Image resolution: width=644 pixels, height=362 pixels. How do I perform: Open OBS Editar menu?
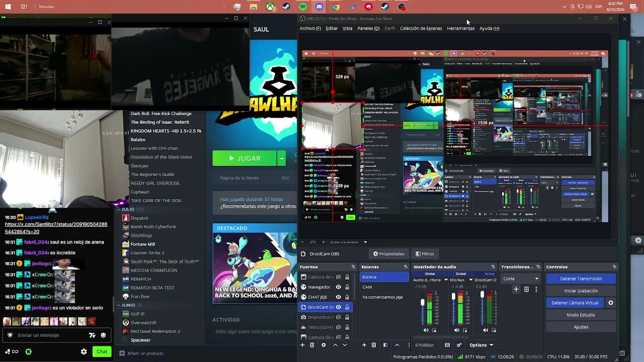point(332,29)
